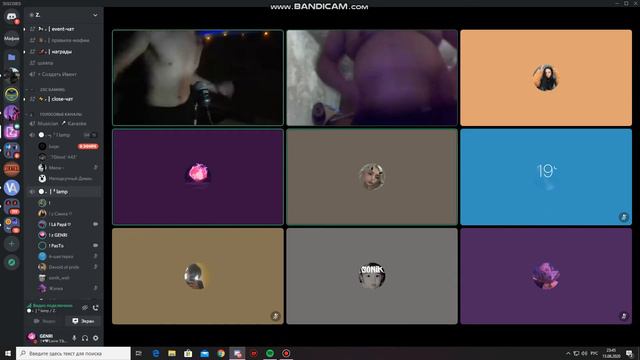Open the green and yellow round server
640x360 pixels.
(11, 94)
